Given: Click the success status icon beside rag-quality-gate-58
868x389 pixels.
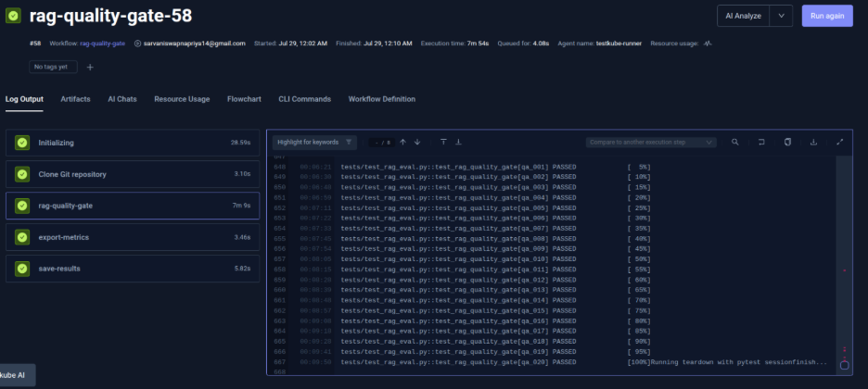Looking at the screenshot, I should (13, 16).
